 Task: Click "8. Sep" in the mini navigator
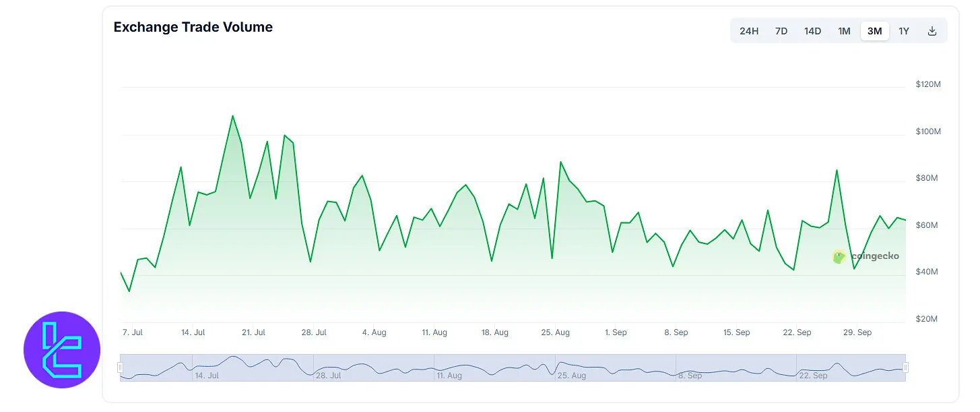690,376
